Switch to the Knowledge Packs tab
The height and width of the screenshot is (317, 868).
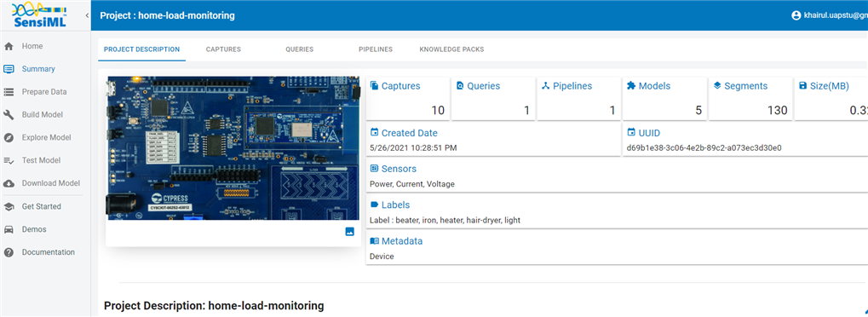pos(451,49)
